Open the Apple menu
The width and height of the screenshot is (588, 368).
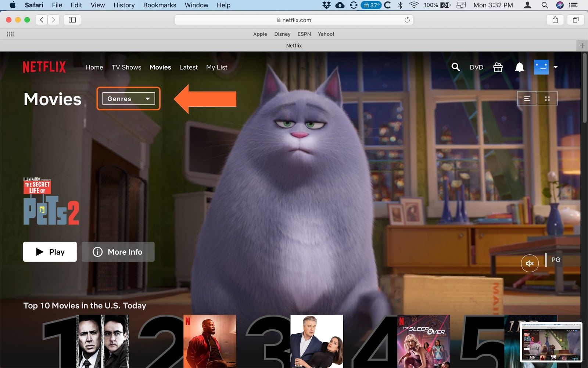coord(12,5)
